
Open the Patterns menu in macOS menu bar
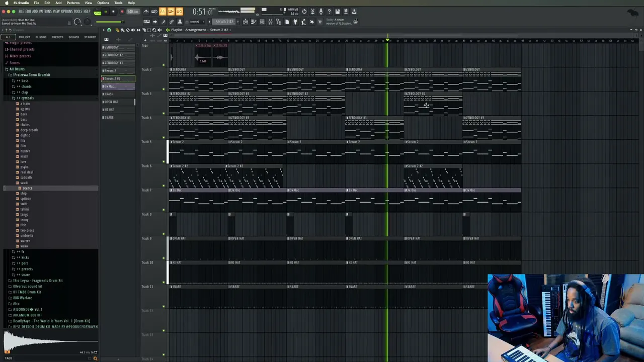[73, 3]
